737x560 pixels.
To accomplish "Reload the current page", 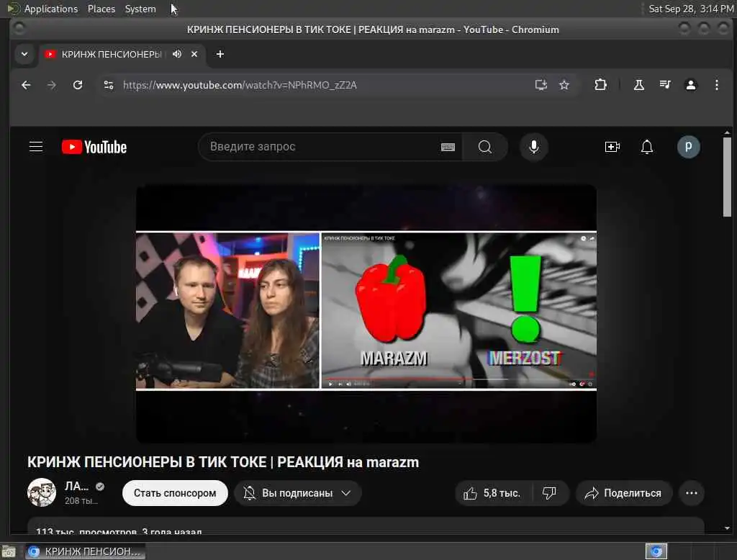I will click(78, 85).
